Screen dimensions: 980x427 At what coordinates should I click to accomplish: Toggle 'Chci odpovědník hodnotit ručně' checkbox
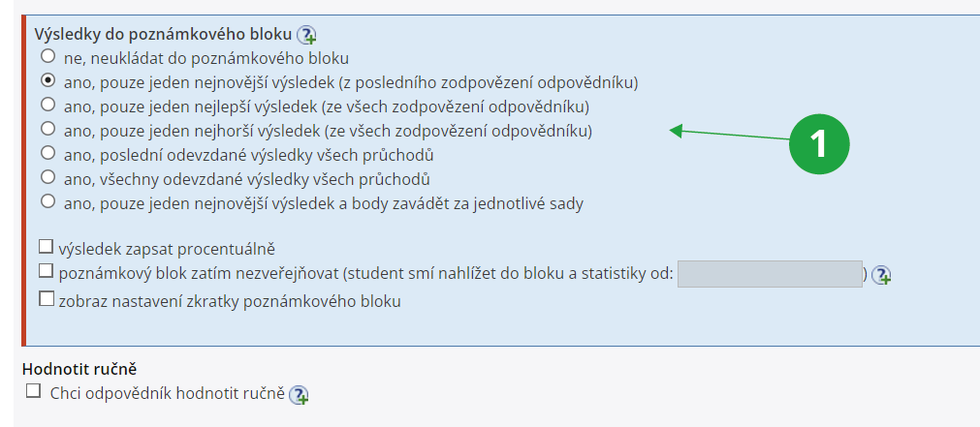pos(34,391)
